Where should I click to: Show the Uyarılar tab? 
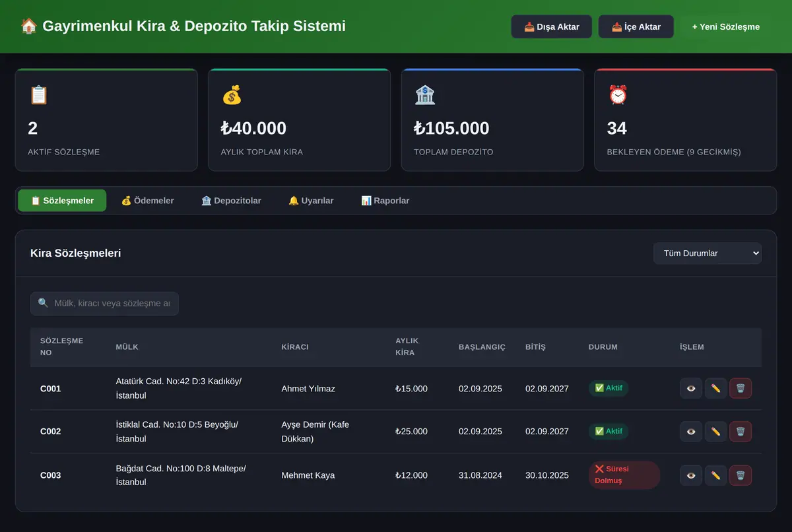pyautogui.click(x=311, y=201)
